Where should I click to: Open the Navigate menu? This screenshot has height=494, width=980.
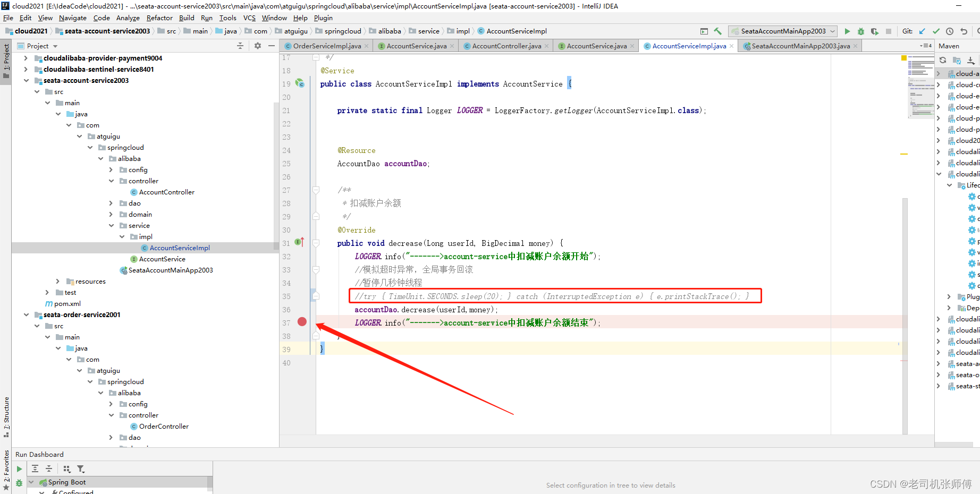coord(73,18)
